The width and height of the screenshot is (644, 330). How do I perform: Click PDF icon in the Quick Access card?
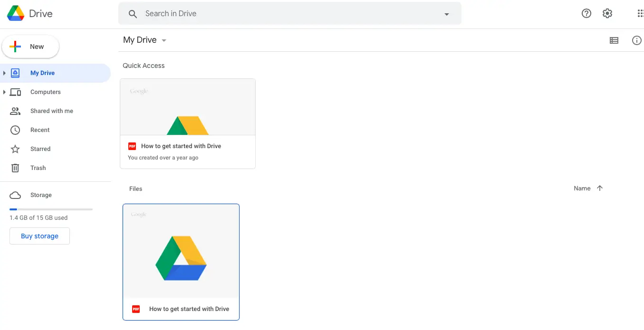(x=132, y=146)
